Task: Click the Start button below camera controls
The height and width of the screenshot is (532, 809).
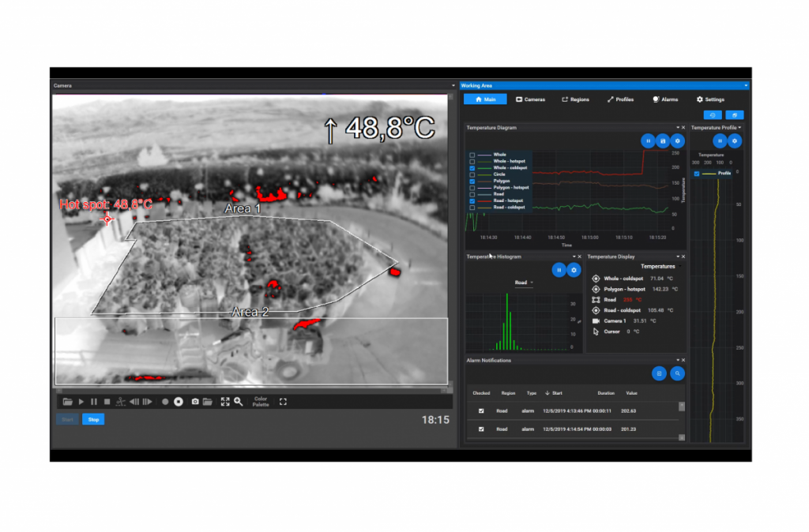Action: click(67, 419)
